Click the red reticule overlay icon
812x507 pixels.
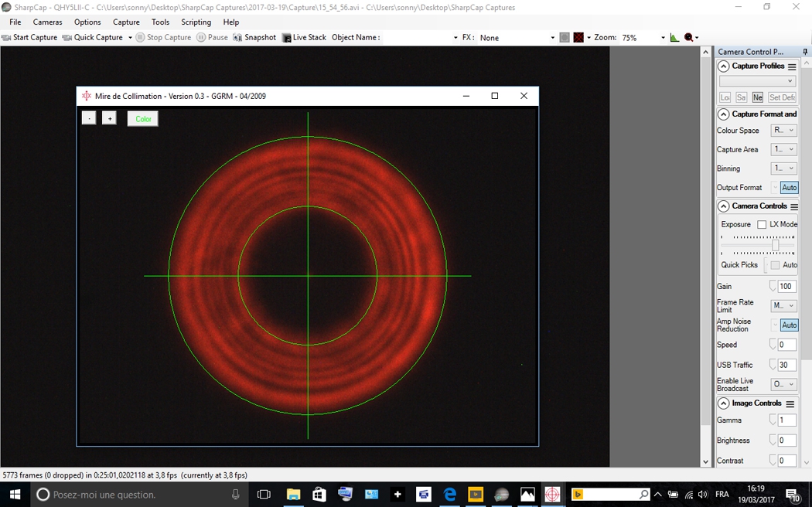click(578, 37)
